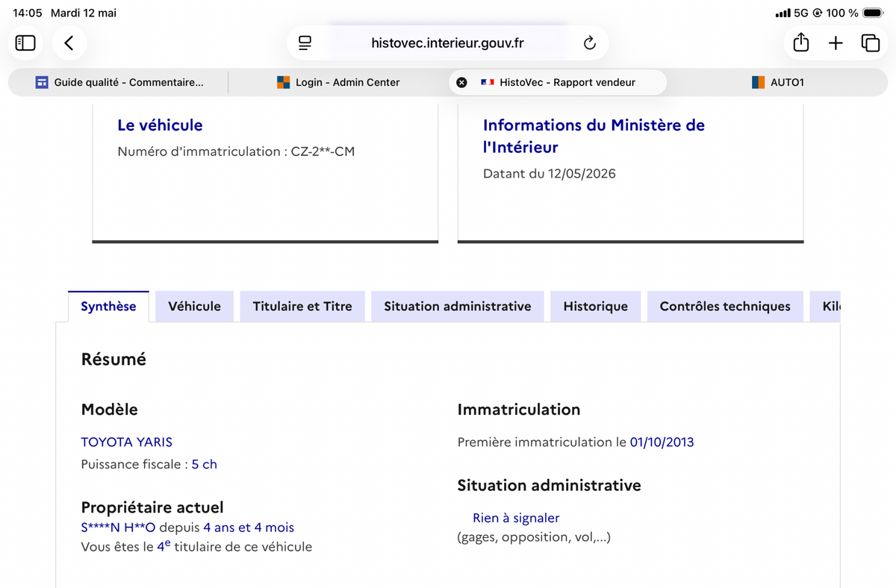Toggle the Safari sidebar
896x588 pixels.
point(25,43)
